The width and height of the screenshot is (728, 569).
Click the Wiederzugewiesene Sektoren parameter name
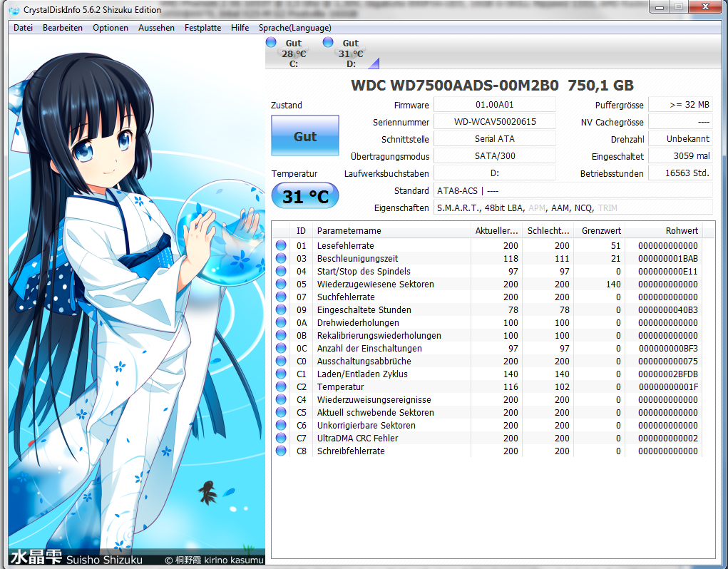[x=375, y=284]
